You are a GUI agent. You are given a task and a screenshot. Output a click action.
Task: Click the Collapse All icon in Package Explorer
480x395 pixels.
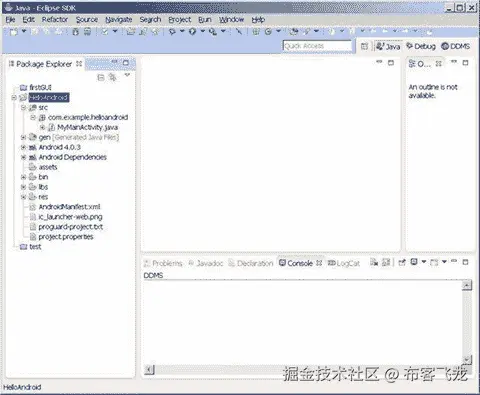pyautogui.click(x=101, y=78)
